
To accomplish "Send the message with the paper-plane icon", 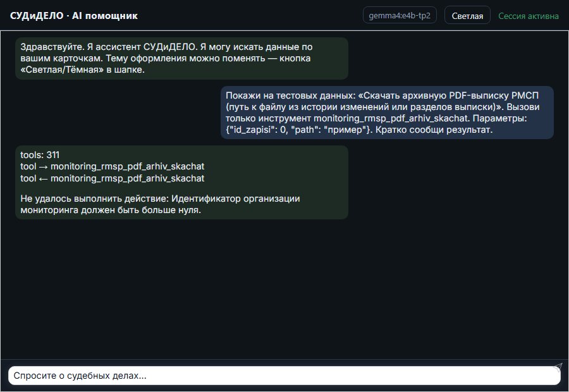I will click(x=558, y=367).
